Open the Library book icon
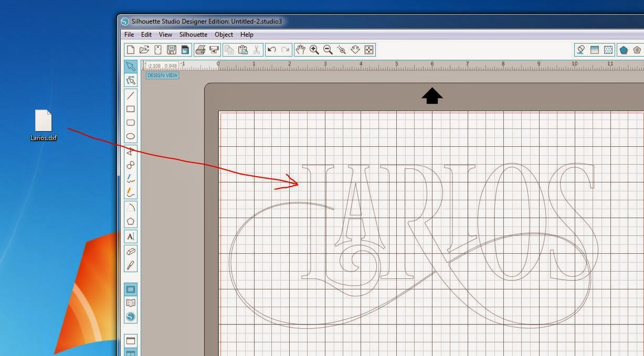This screenshot has height=356, width=644. pyautogui.click(x=131, y=303)
